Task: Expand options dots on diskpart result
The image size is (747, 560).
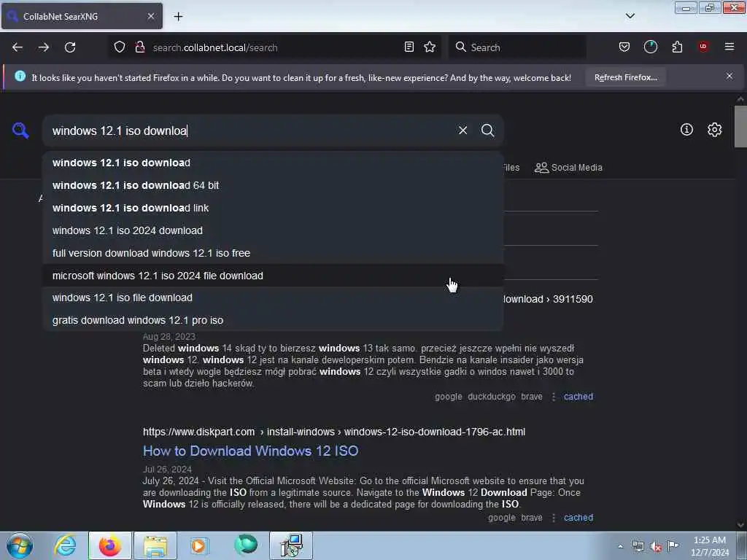Action: click(554, 518)
